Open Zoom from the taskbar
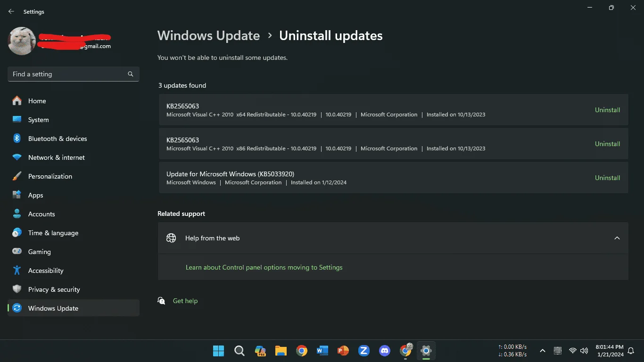This screenshot has height=362, width=644. 364,351
